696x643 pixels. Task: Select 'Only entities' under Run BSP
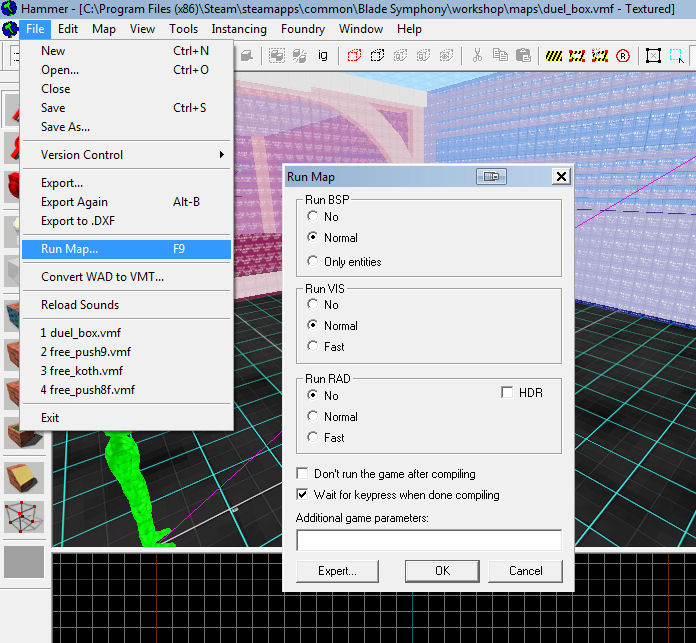[314, 262]
